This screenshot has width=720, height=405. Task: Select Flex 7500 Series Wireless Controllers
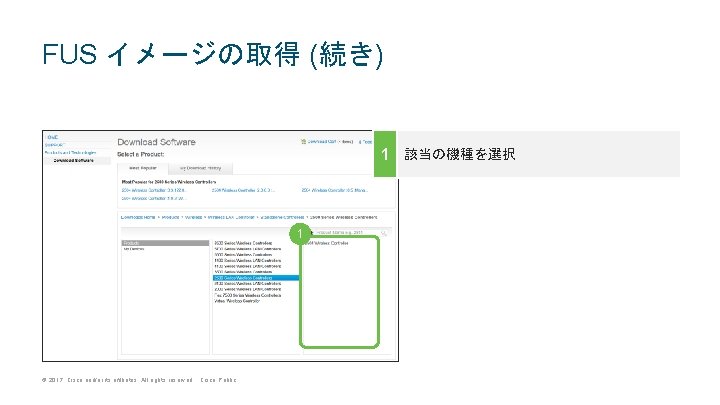pos(248,295)
